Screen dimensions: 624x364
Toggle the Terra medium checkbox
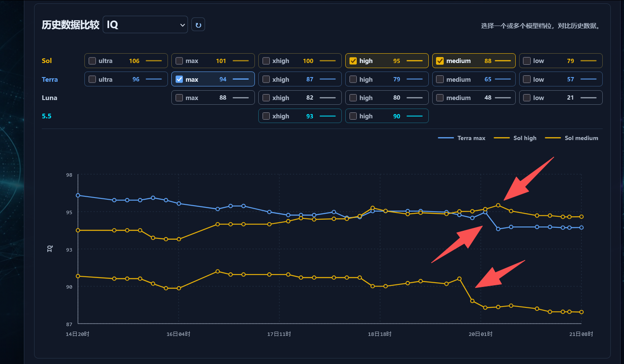pyautogui.click(x=440, y=79)
